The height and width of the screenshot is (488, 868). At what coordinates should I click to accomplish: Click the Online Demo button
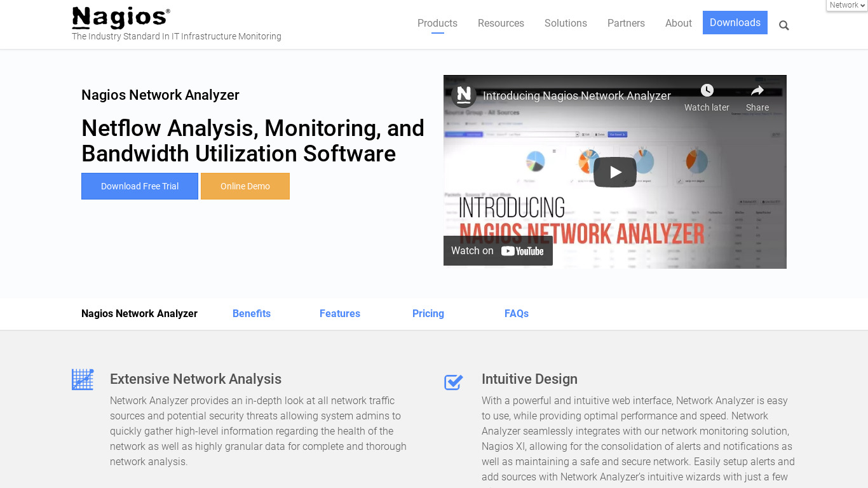click(x=245, y=186)
